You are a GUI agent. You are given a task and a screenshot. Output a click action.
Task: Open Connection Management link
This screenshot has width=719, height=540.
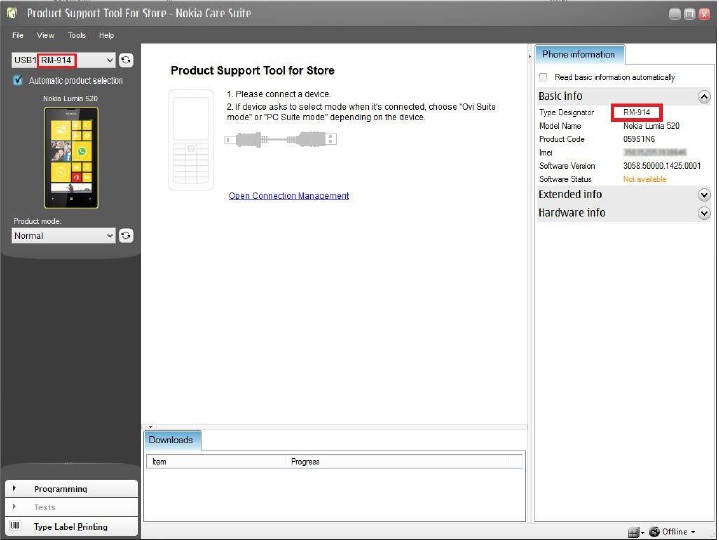(289, 196)
